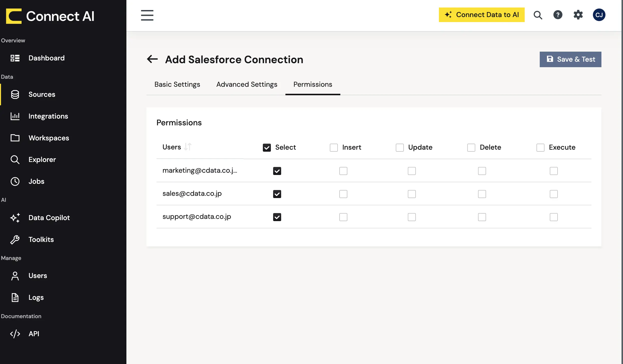Open the hamburger menu icon
Viewport: 623px width, 364px height.
tap(147, 15)
